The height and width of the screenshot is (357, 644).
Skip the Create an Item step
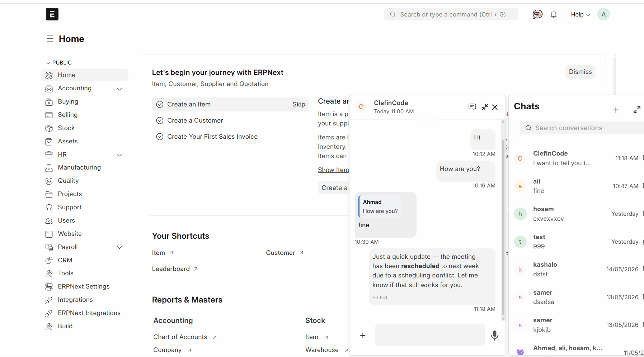tap(299, 104)
